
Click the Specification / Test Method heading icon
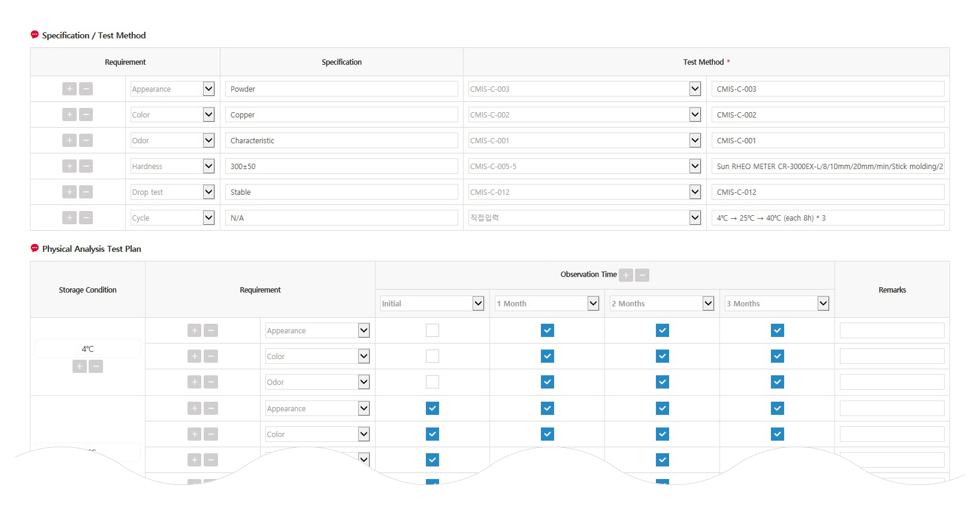click(35, 35)
